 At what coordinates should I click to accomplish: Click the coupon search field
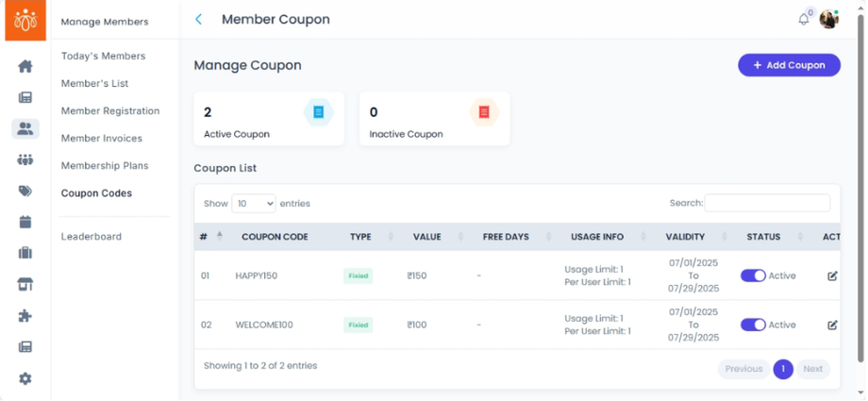tap(767, 203)
